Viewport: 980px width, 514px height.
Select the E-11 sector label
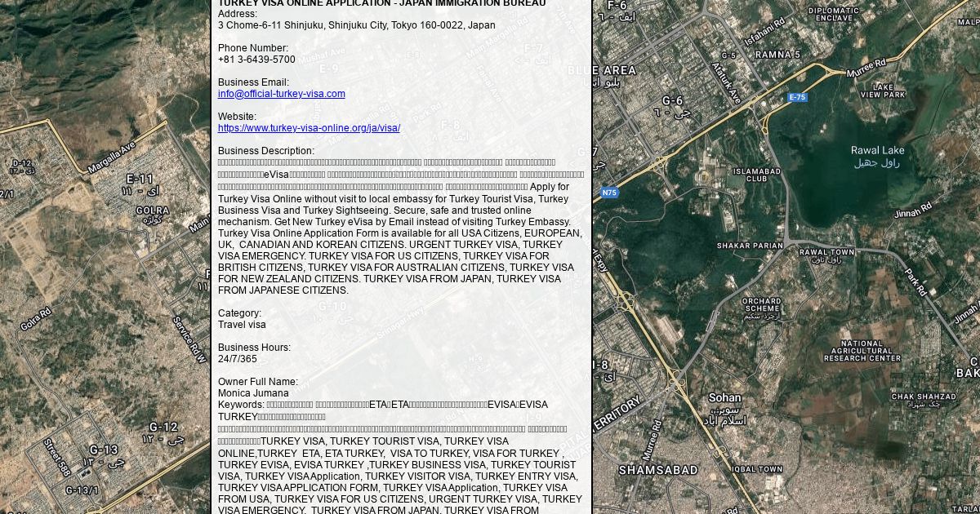tap(140, 179)
